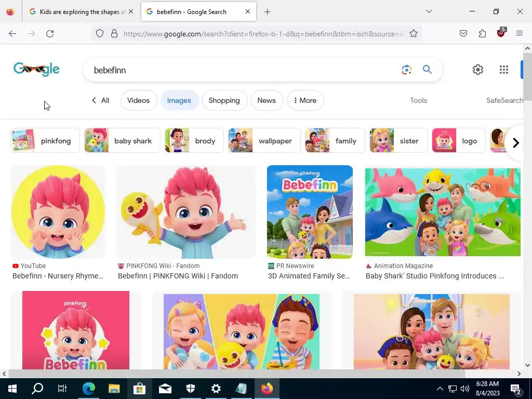The height and width of the screenshot is (399, 532).
Task: Launch Microsoft Edge from taskbar
Action: [x=88, y=389]
